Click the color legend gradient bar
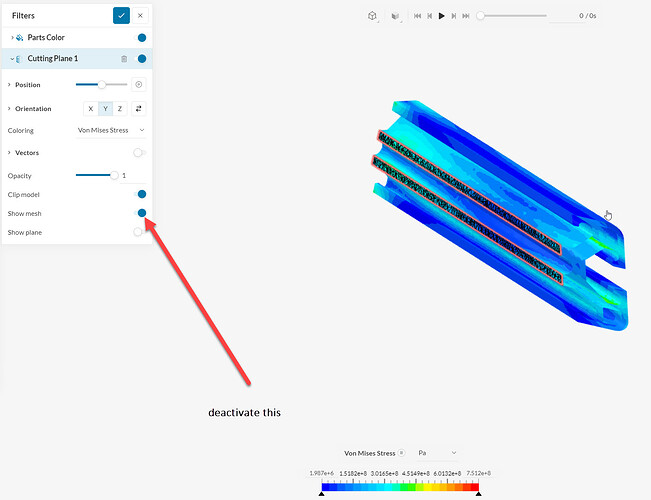Viewport: 651px width, 500px height. click(x=400, y=487)
